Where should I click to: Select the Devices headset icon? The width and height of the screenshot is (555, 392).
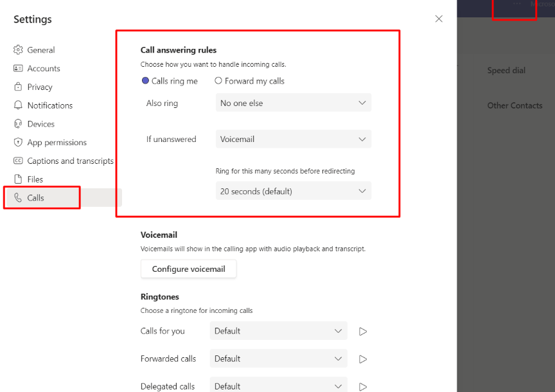(18, 124)
